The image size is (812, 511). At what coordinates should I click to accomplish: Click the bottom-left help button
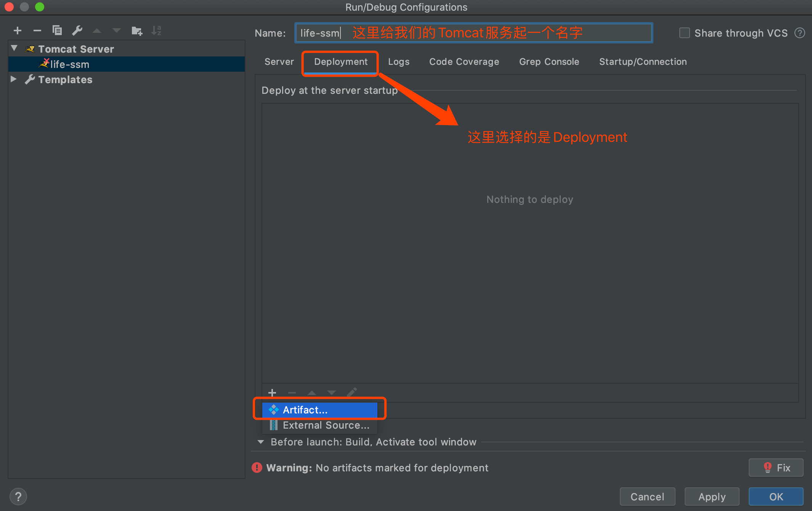coord(18,497)
